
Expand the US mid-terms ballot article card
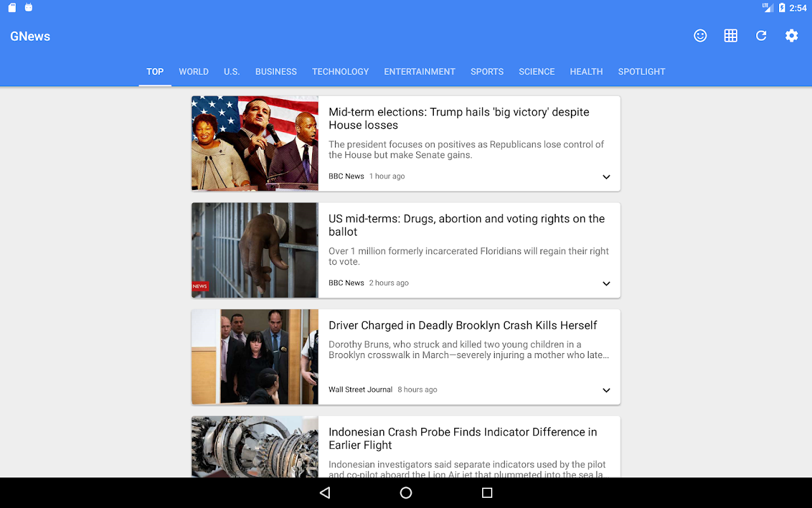tap(606, 284)
